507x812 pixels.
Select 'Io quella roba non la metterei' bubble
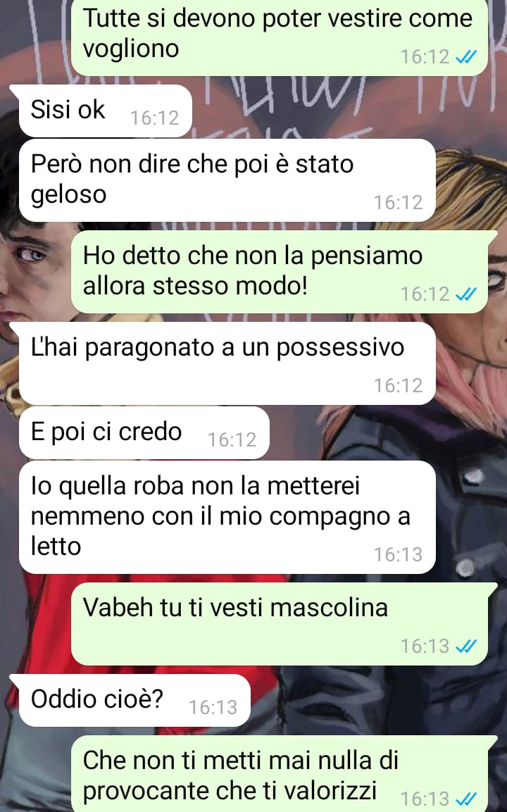[x=227, y=518]
